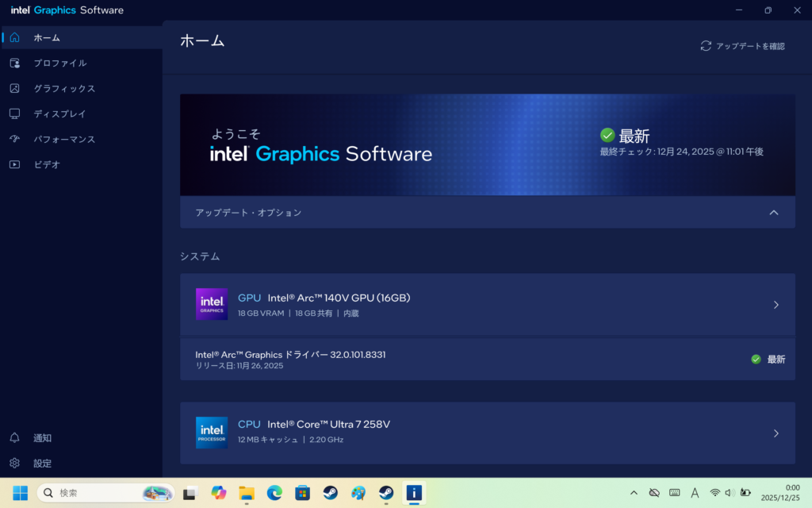Image resolution: width=812 pixels, height=508 pixels.
Task: Show hidden system tray icons
Action: [x=634, y=493]
